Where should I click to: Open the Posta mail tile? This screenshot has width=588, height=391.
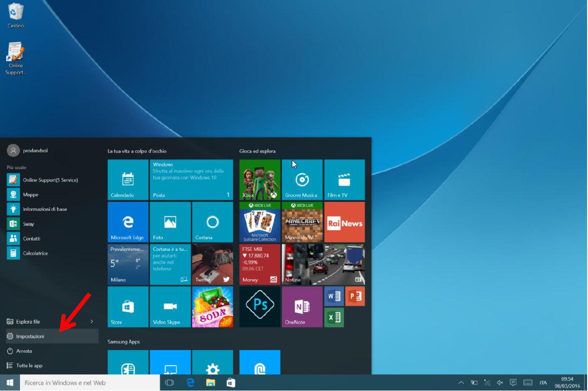pos(191,180)
